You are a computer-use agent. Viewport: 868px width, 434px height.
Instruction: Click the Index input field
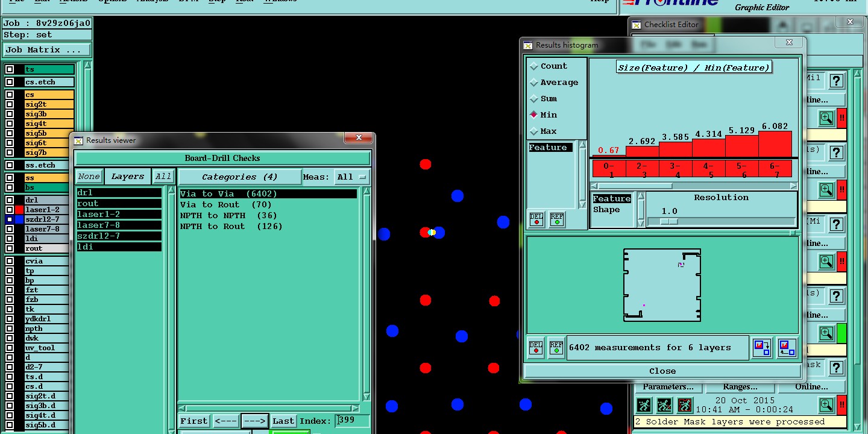coord(353,421)
